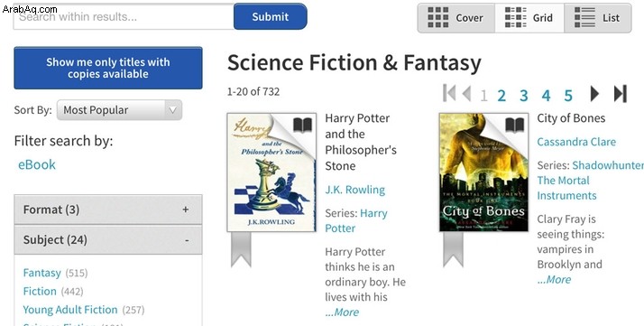
Task: Switch to Grid view
Action: click(529, 18)
